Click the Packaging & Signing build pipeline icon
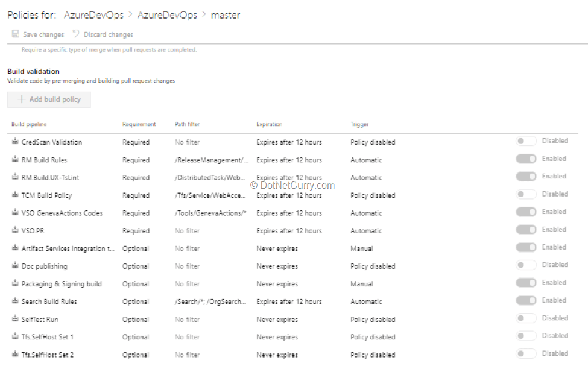 click(x=15, y=283)
